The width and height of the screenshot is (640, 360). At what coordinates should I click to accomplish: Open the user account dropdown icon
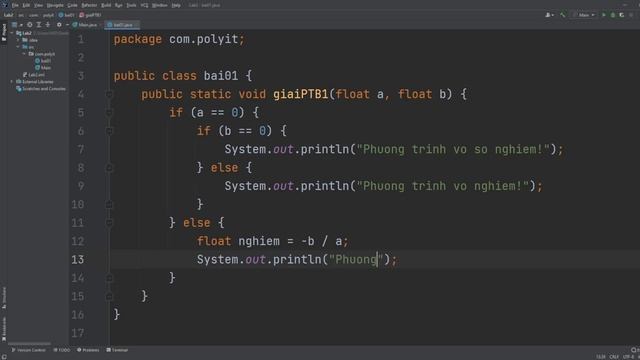pos(549,15)
